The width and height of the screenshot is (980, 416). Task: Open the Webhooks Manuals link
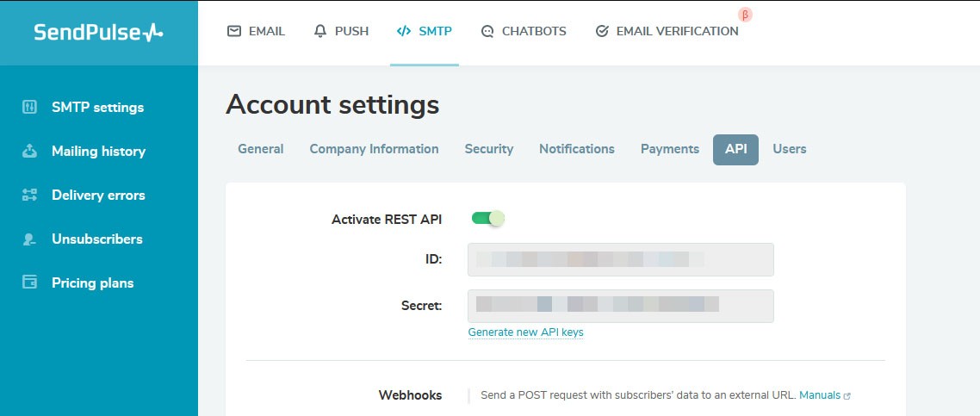[x=820, y=395]
